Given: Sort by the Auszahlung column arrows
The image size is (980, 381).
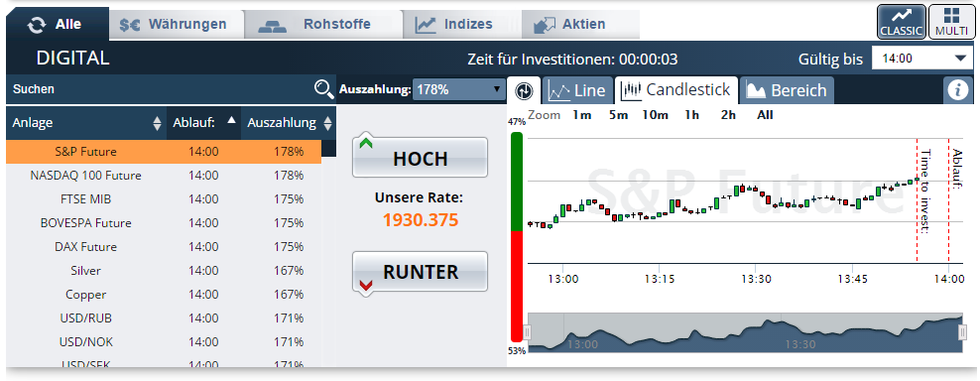Looking at the screenshot, I should pos(327,123).
